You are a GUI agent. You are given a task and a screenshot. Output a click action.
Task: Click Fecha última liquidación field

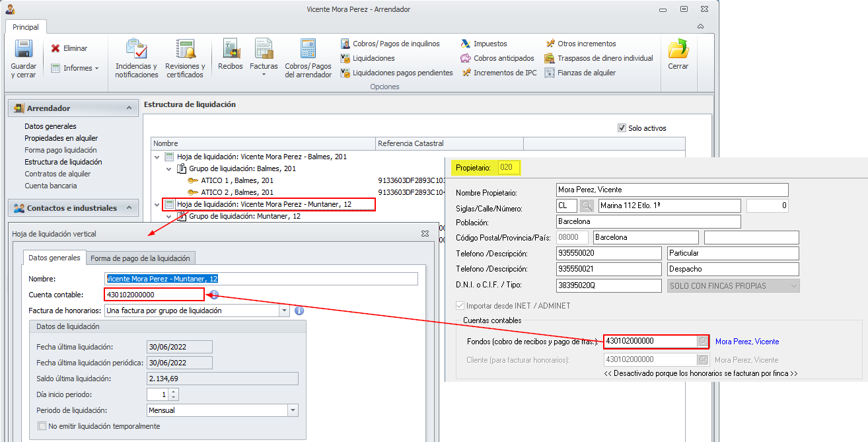coord(179,347)
